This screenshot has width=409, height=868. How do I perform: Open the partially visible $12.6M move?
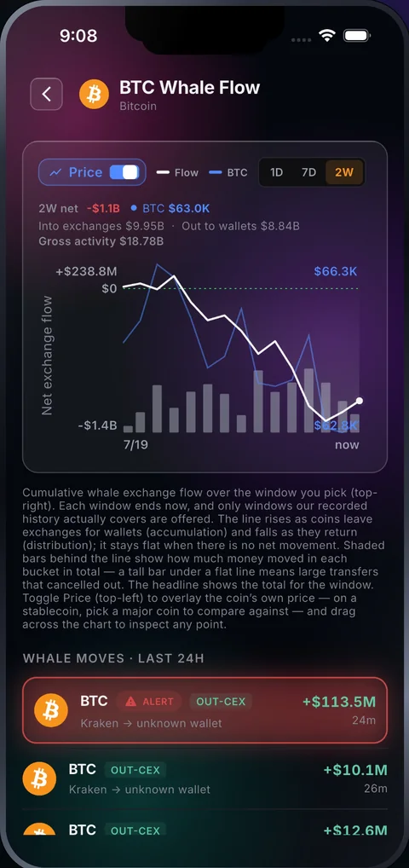[204, 830]
